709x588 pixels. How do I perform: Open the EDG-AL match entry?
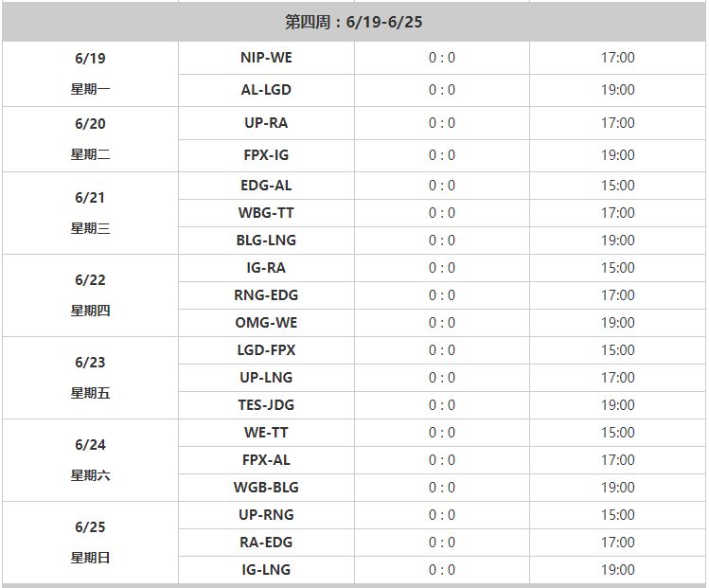(x=266, y=186)
